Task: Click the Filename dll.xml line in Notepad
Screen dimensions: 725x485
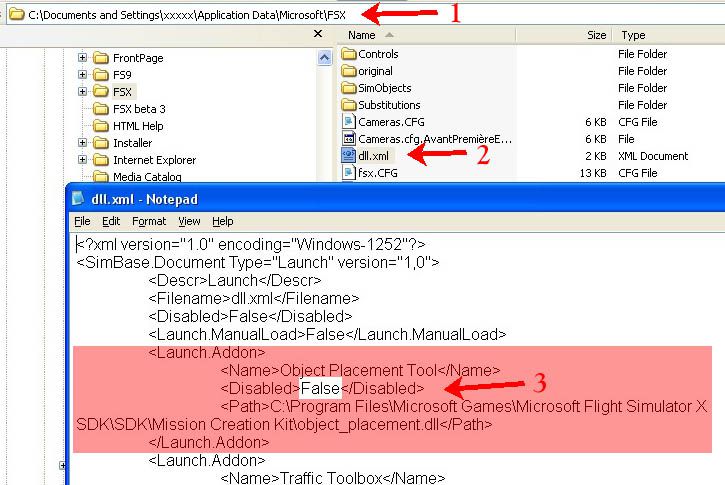Action: click(x=254, y=298)
